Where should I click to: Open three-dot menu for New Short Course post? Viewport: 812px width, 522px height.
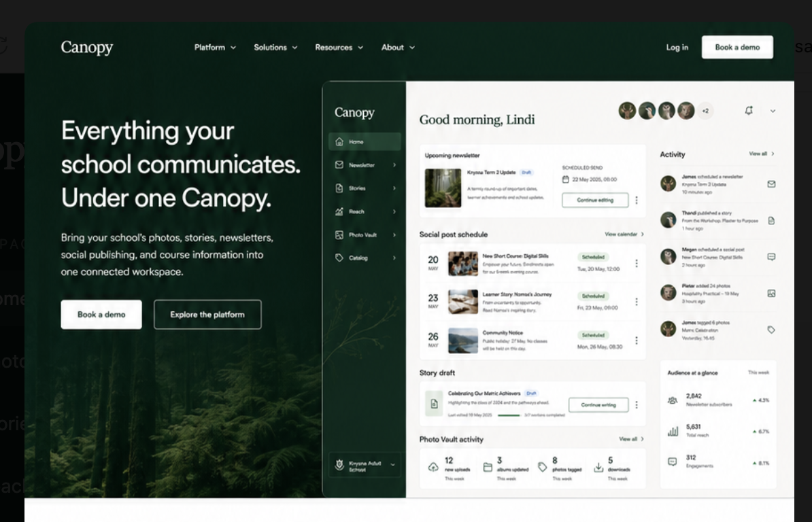click(637, 263)
